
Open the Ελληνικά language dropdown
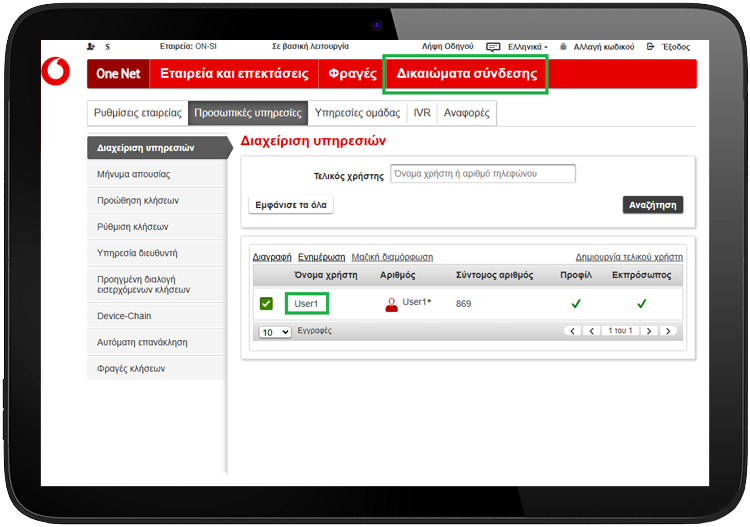click(528, 47)
